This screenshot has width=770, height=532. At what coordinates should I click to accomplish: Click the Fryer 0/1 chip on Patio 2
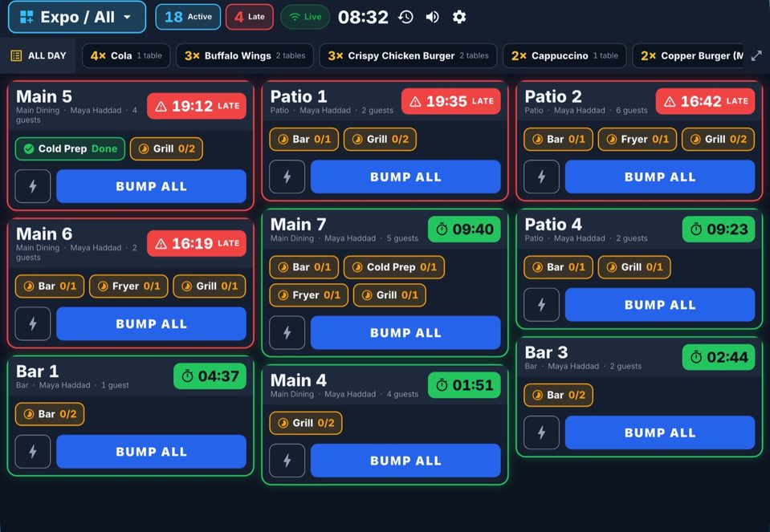point(638,140)
